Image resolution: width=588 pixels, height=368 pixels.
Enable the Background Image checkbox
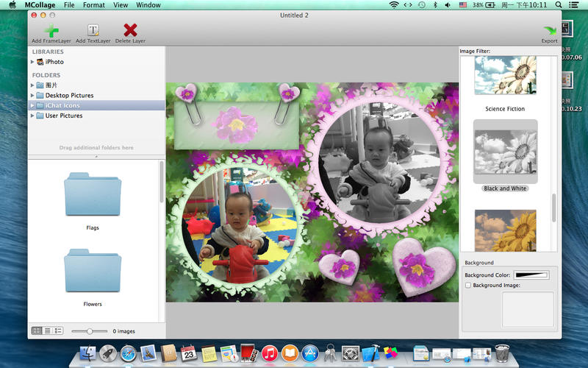(468, 285)
